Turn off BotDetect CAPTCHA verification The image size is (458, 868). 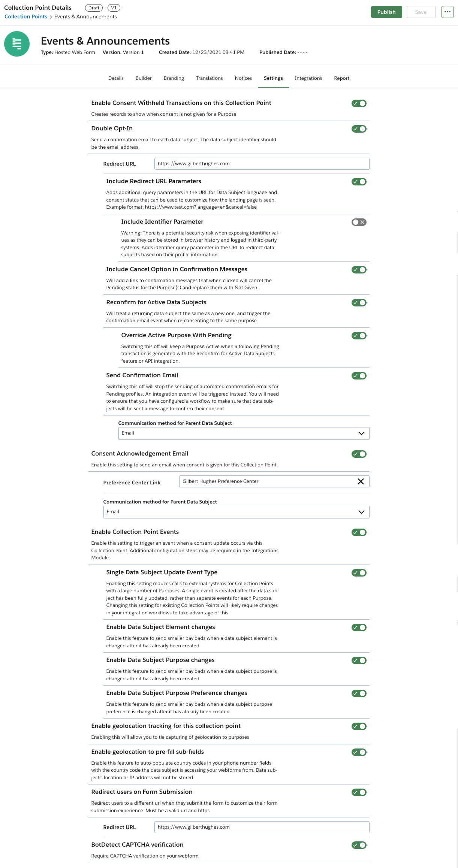point(358,845)
